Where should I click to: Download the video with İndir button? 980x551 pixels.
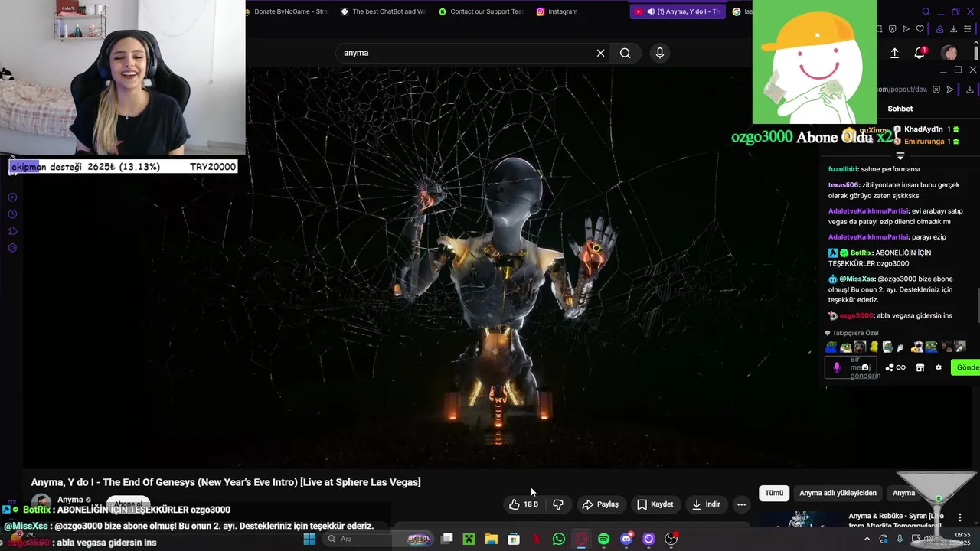coord(706,504)
